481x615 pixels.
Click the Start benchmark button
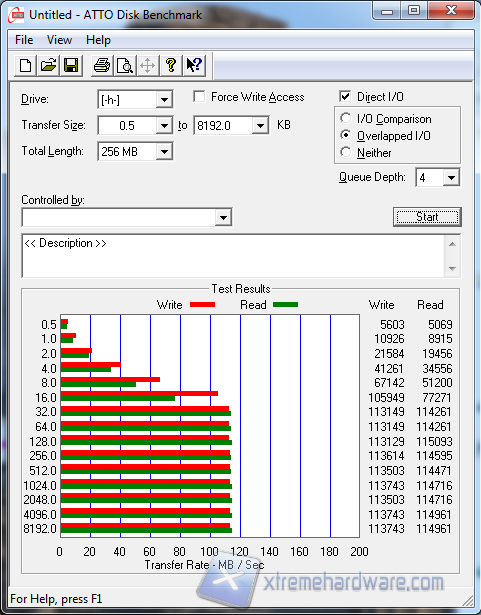click(427, 217)
